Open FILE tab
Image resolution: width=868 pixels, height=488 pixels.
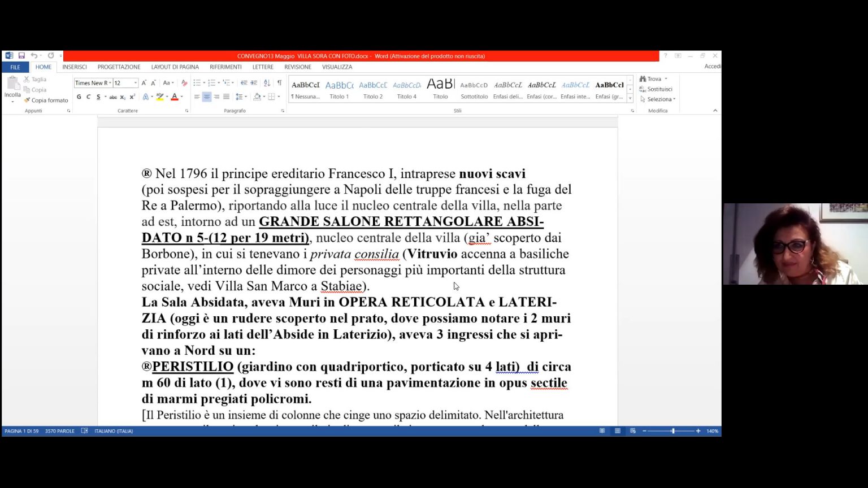click(x=15, y=67)
